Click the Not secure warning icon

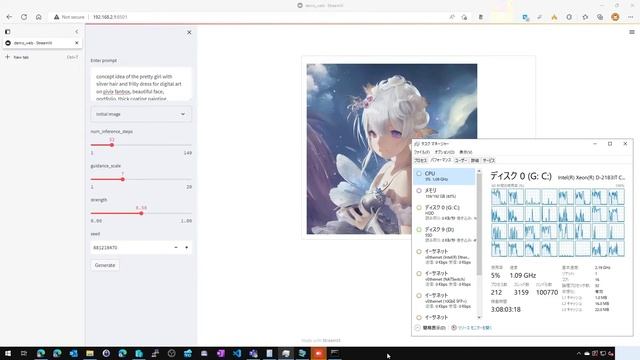pyautogui.click(x=56, y=17)
